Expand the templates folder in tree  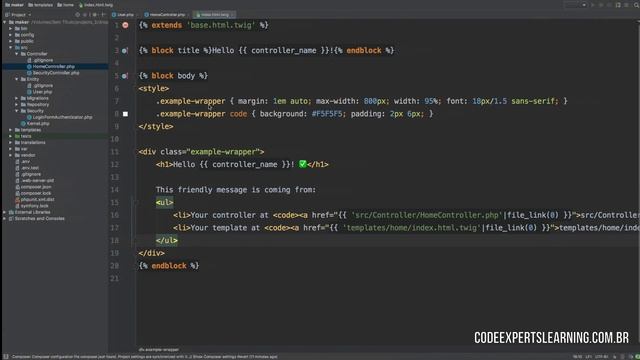tap(11, 130)
